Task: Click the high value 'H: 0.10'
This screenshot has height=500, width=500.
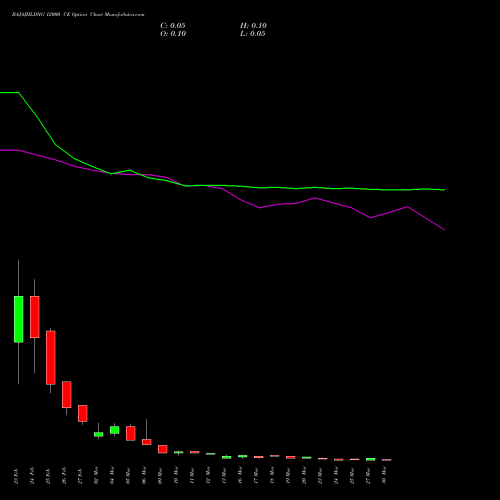Action: click(253, 26)
